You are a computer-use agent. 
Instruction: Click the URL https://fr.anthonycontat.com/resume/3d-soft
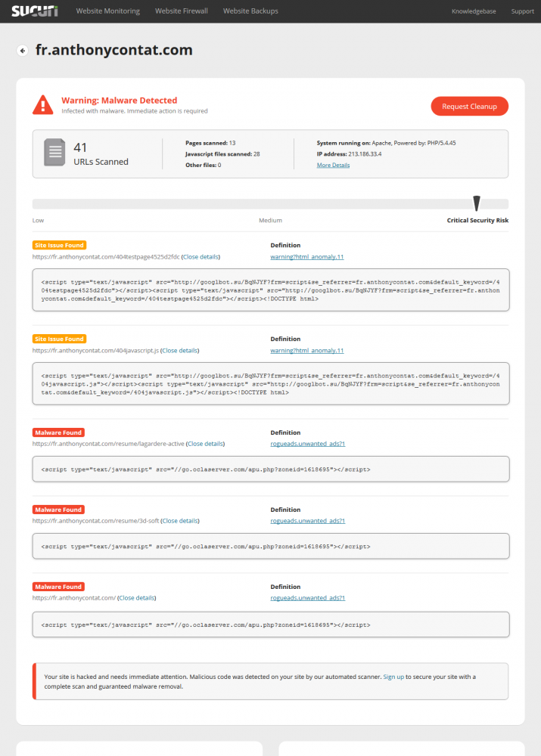95,521
